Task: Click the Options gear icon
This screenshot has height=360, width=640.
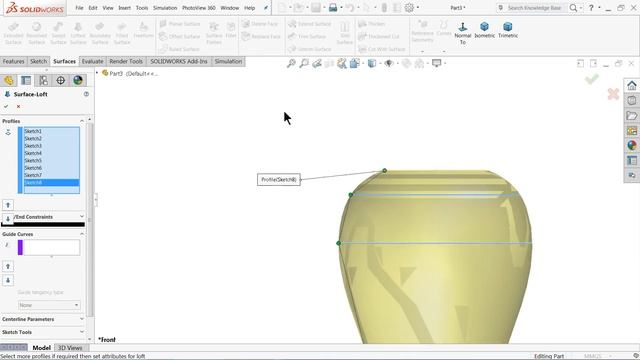Action: [409, 8]
